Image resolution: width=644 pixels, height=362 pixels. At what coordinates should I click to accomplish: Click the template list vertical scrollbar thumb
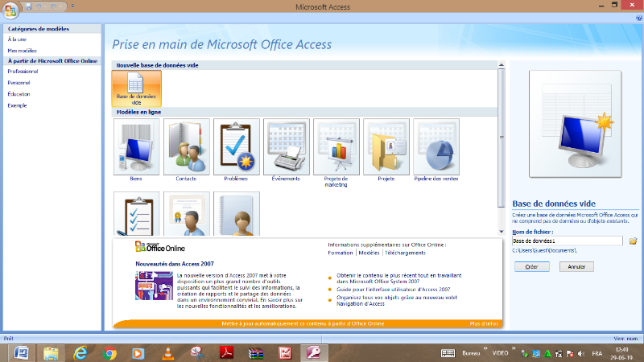(x=501, y=138)
